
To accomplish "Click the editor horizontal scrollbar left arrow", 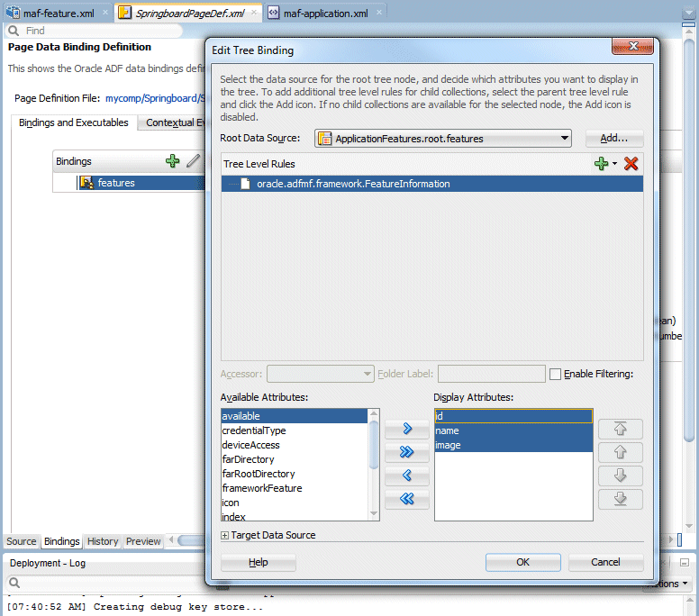I will [x=171, y=540].
